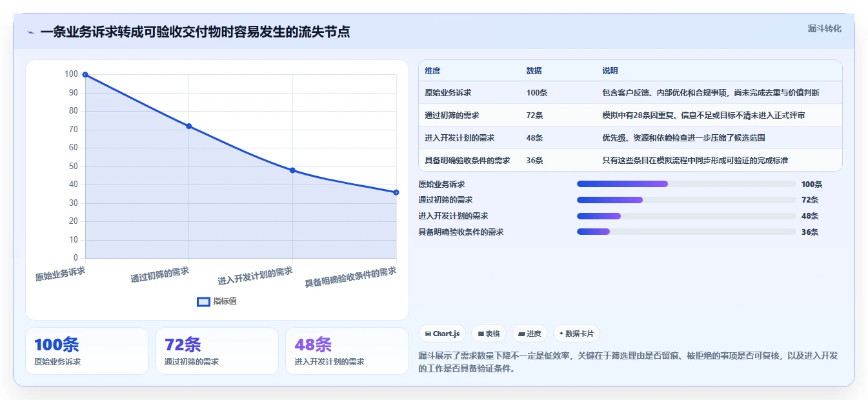The height and width of the screenshot is (400, 868).
Task: Click the y-axis tick label 90
Action: (x=73, y=93)
